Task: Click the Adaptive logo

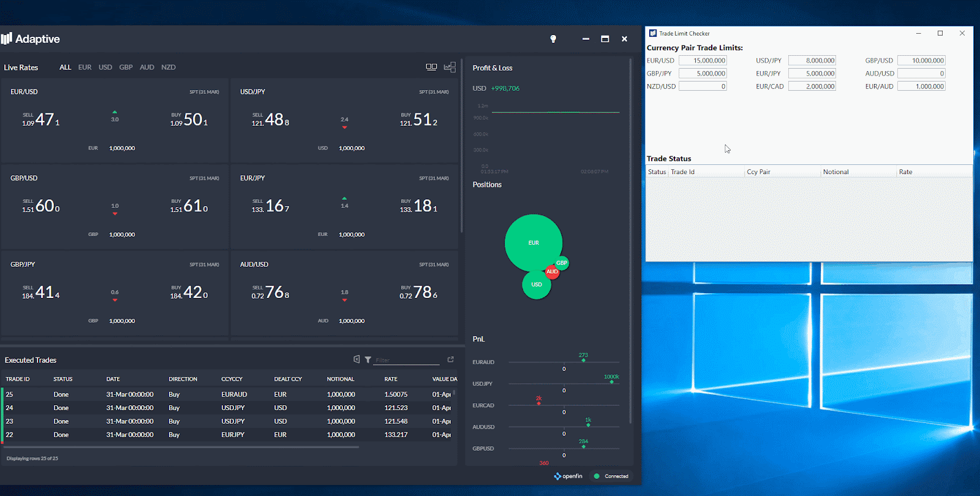Action: (31, 39)
